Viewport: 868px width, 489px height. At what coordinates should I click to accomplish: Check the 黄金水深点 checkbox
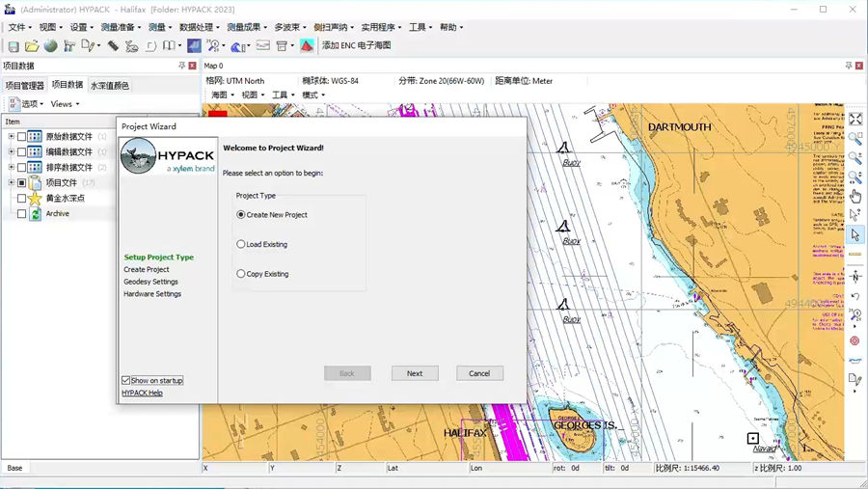point(21,198)
